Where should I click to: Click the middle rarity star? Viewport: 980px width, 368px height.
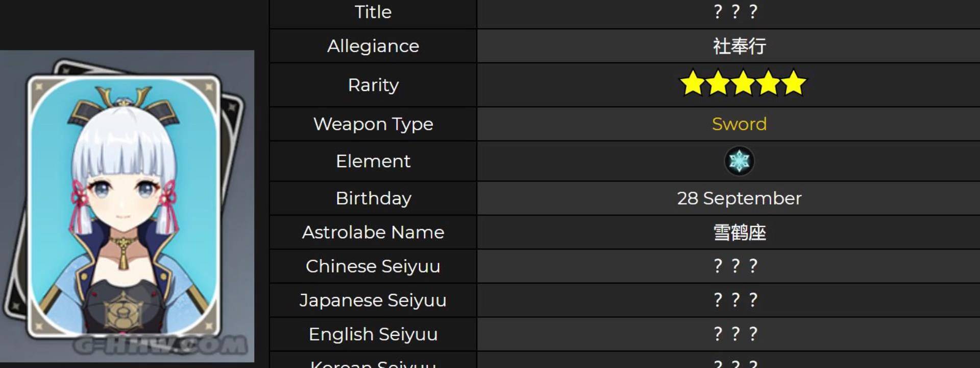coord(743,84)
